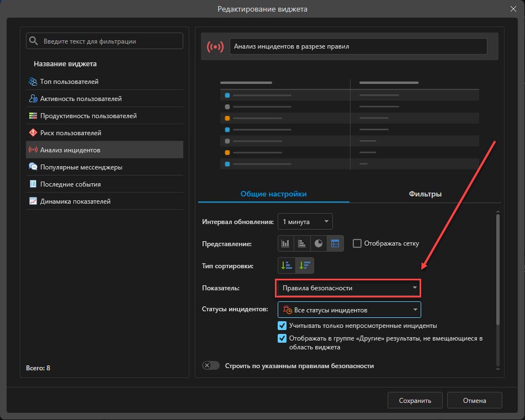
Task: Enable the Отображать сетку checkbox
Action: pos(357,243)
